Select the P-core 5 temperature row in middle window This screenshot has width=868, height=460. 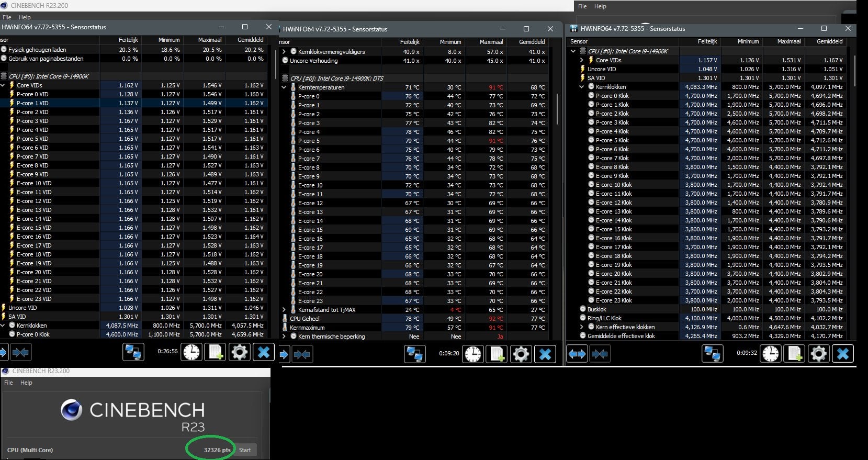[414, 141]
